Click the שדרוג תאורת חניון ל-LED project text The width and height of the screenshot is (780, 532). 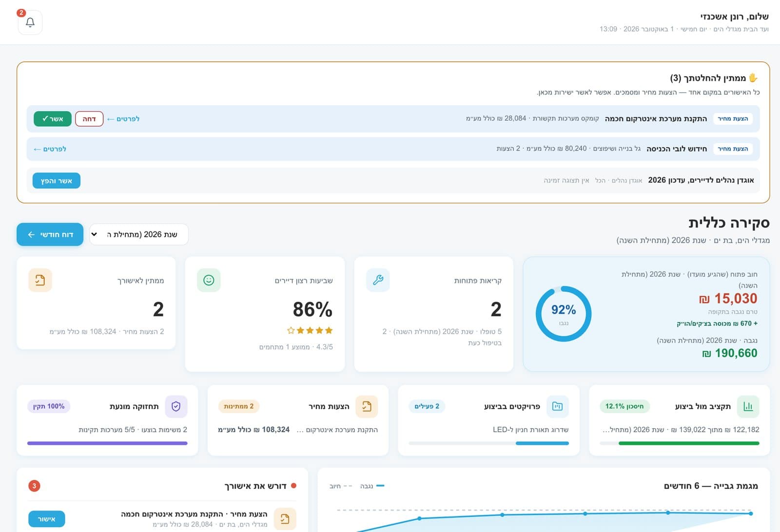click(x=530, y=430)
